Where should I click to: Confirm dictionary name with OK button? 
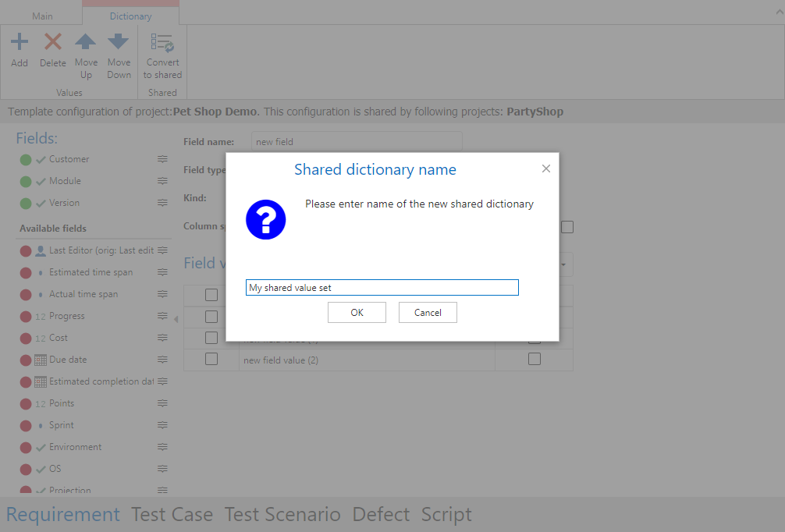[357, 313]
